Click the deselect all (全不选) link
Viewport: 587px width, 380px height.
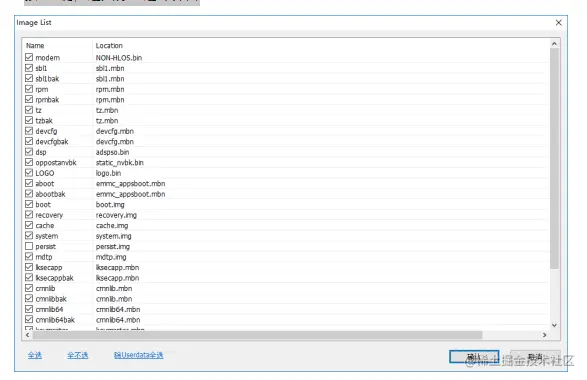point(77,355)
